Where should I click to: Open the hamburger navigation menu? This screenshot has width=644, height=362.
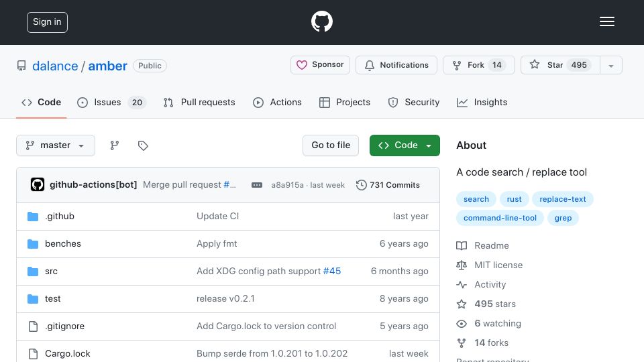pyautogui.click(x=606, y=21)
